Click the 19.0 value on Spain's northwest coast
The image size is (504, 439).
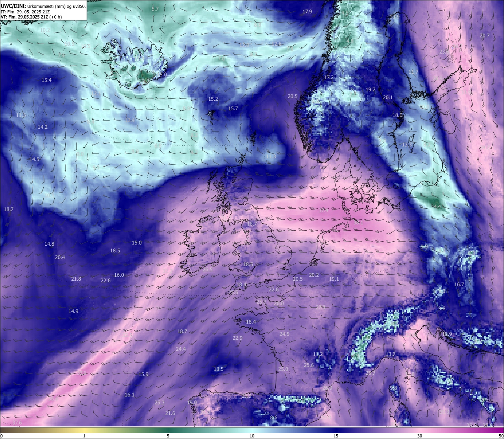point(192,403)
